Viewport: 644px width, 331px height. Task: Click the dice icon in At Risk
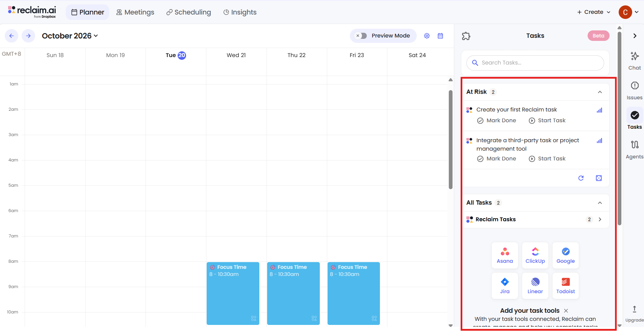(599, 178)
